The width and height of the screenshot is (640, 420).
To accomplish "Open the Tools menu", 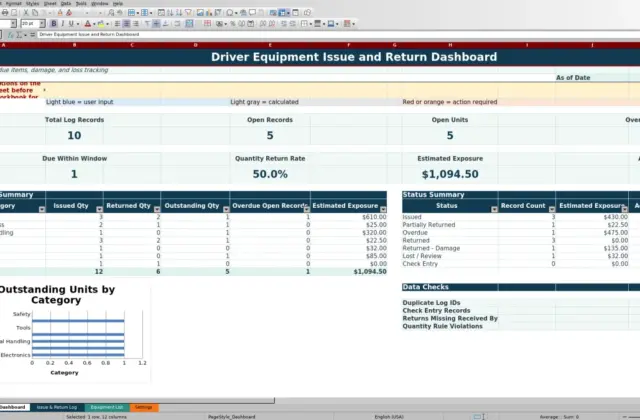I will click(x=81, y=3).
